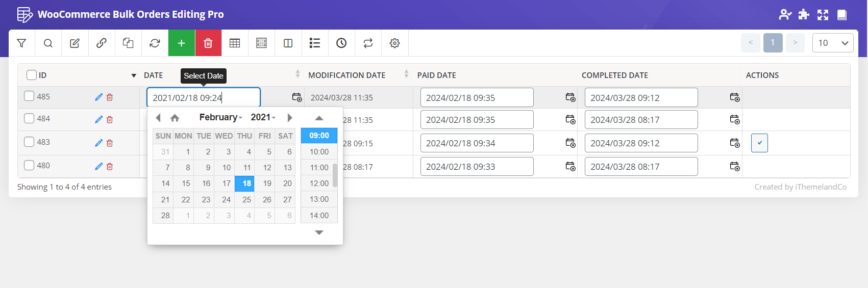Image resolution: width=868 pixels, height=288 pixels.
Task: Go to the next month arrow in calendar
Action: coord(290,118)
